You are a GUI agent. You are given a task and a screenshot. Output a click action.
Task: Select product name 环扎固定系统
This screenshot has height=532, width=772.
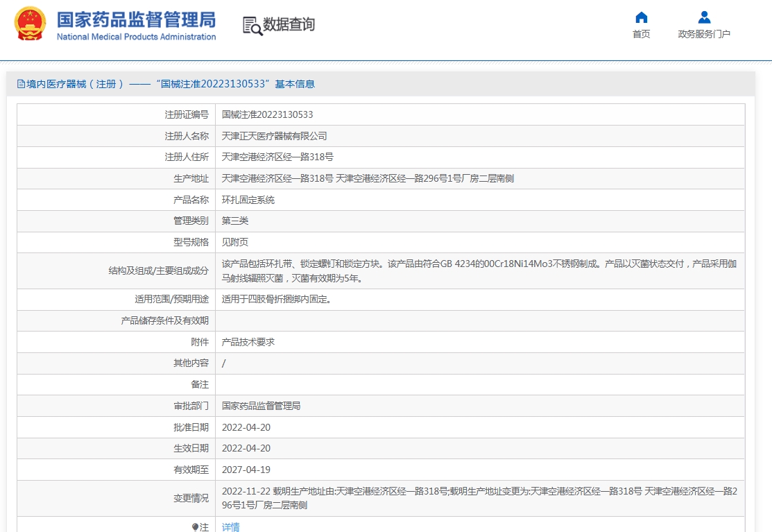[x=248, y=200]
